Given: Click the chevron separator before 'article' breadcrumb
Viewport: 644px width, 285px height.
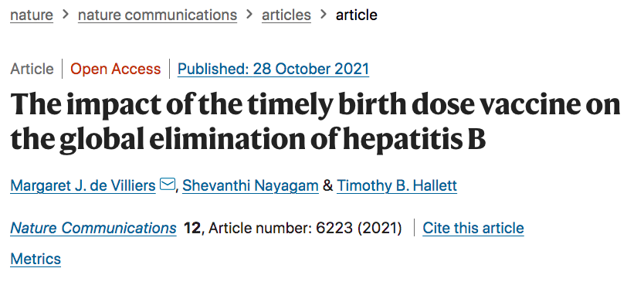Looking at the screenshot, I should pyautogui.click(x=324, y=15).
